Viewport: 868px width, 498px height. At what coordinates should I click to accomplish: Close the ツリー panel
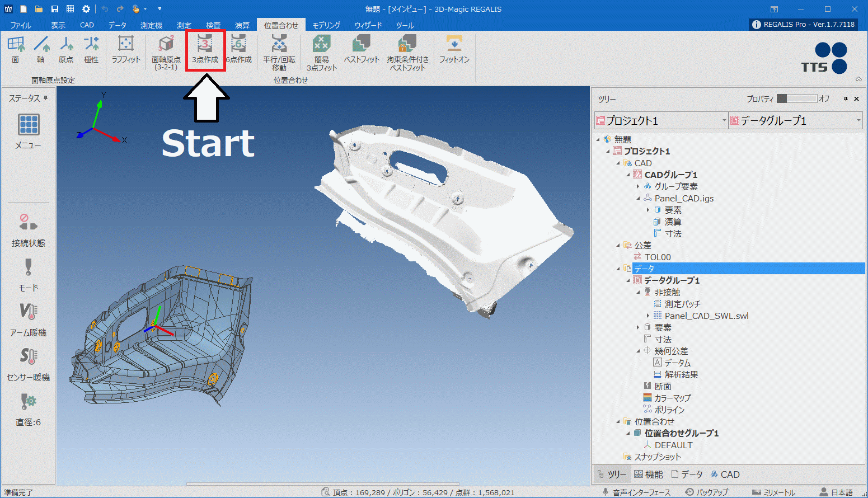[x=856, y=99]
